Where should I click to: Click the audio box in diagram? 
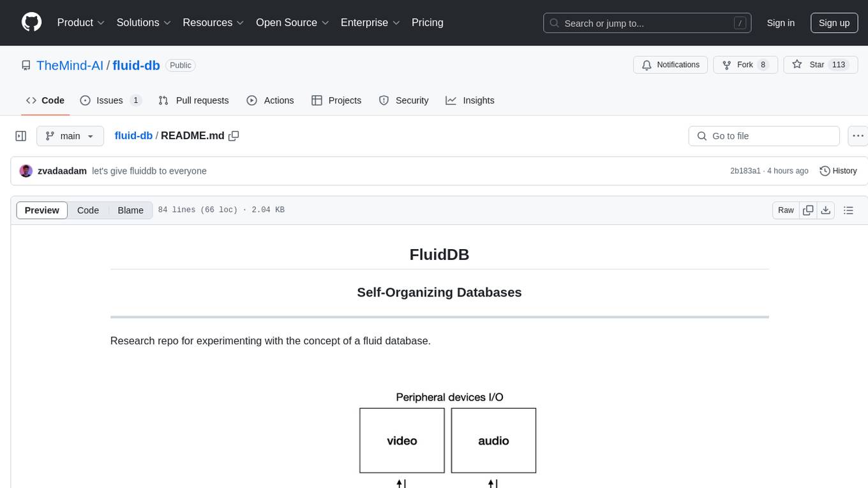(x=493, y=441)
